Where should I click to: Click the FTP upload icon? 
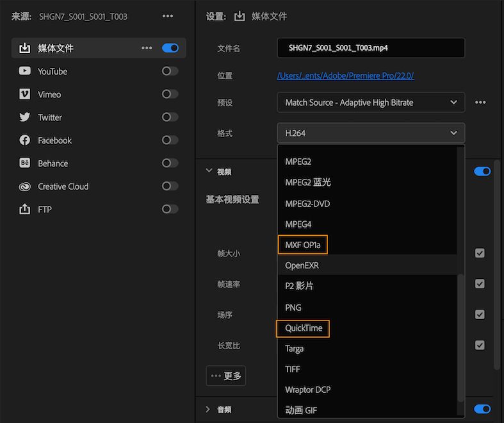tap(25, 210)
